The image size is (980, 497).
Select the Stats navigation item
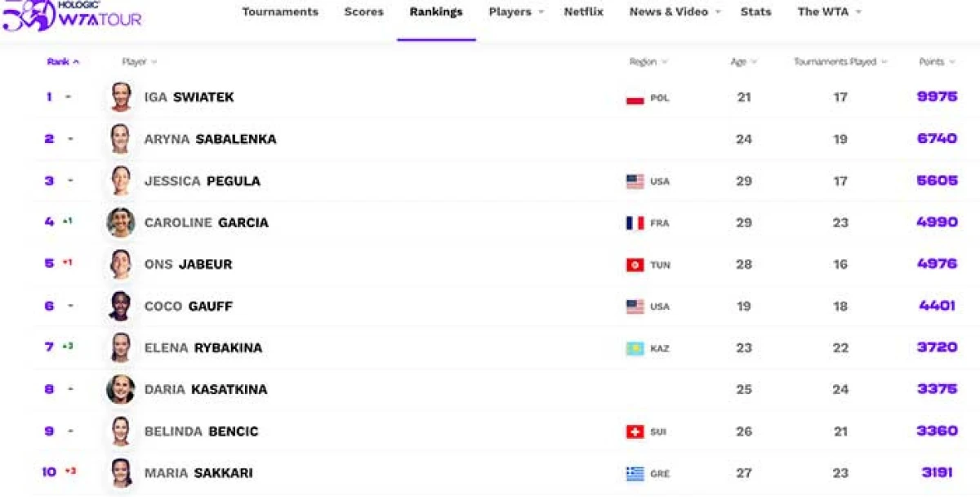pyautogui.click(x=755, y=12)
